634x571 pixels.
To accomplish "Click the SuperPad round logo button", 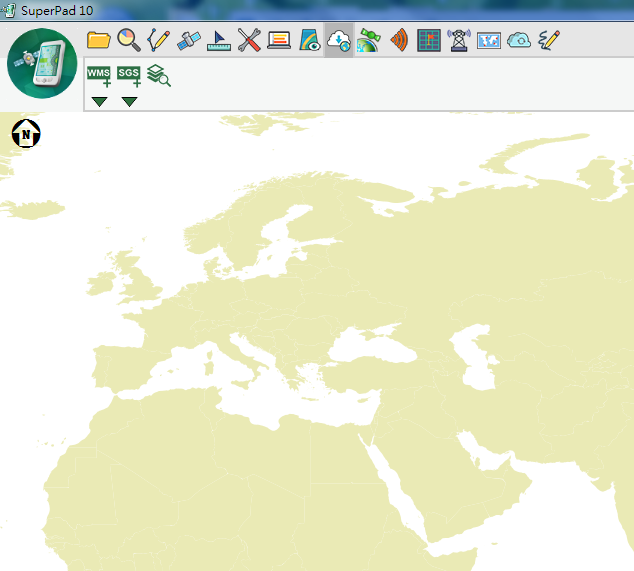I will coord(42,63).
